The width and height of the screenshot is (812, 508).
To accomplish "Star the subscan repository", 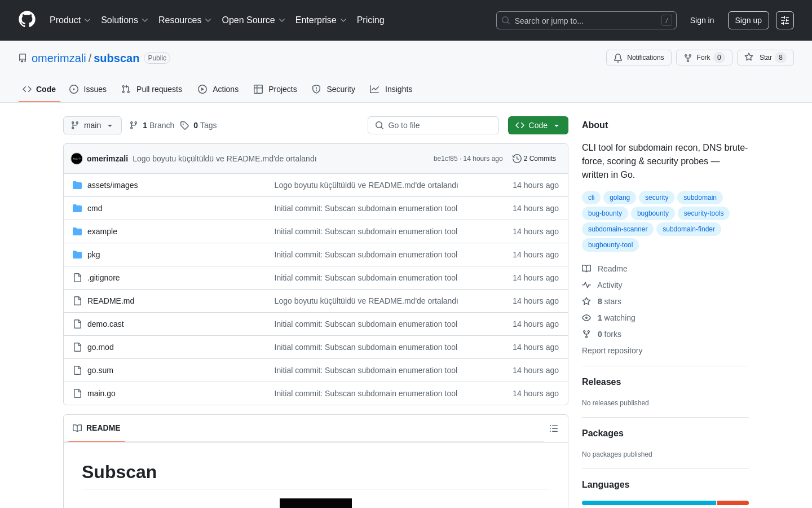I will tap(765, 58).
